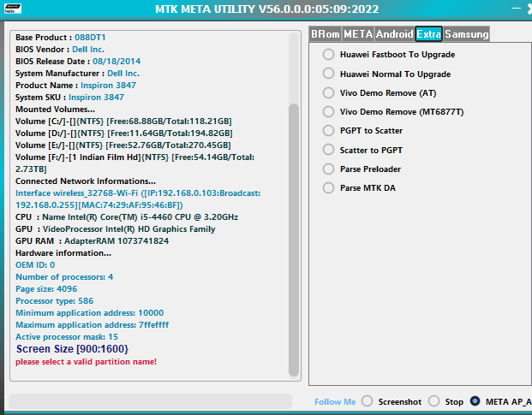532x415 pixels.
Task: Click the 'BIOS Release Date : 08/18/2014' line
Action: click(78, 62)
